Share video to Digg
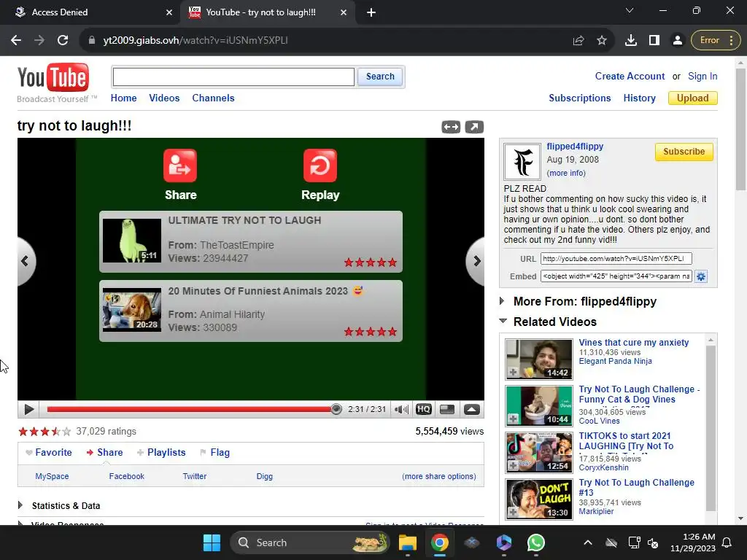Screen dimensions: 747x560 [264, 476]
